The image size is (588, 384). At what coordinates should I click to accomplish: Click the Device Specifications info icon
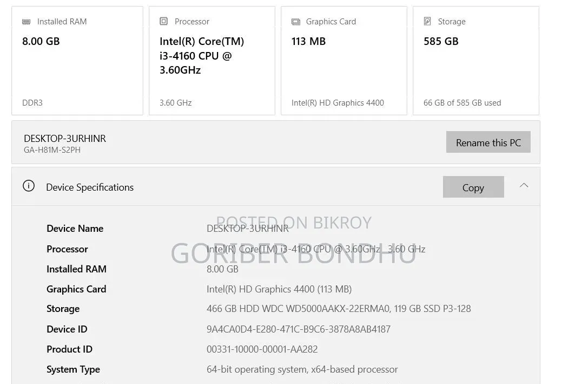coord(29,186)
